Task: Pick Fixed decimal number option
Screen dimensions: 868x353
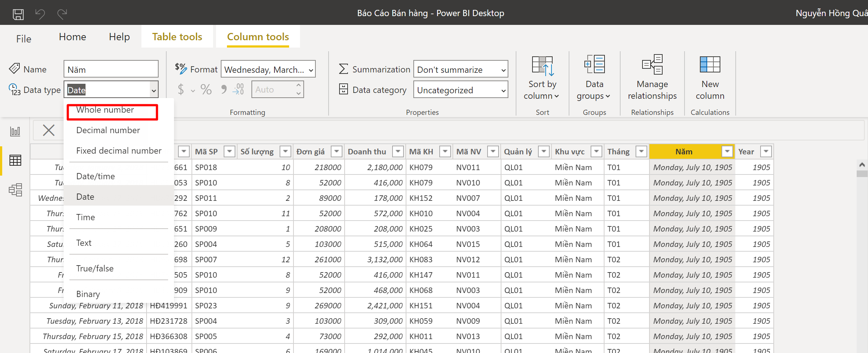Action: pos(119,151)
